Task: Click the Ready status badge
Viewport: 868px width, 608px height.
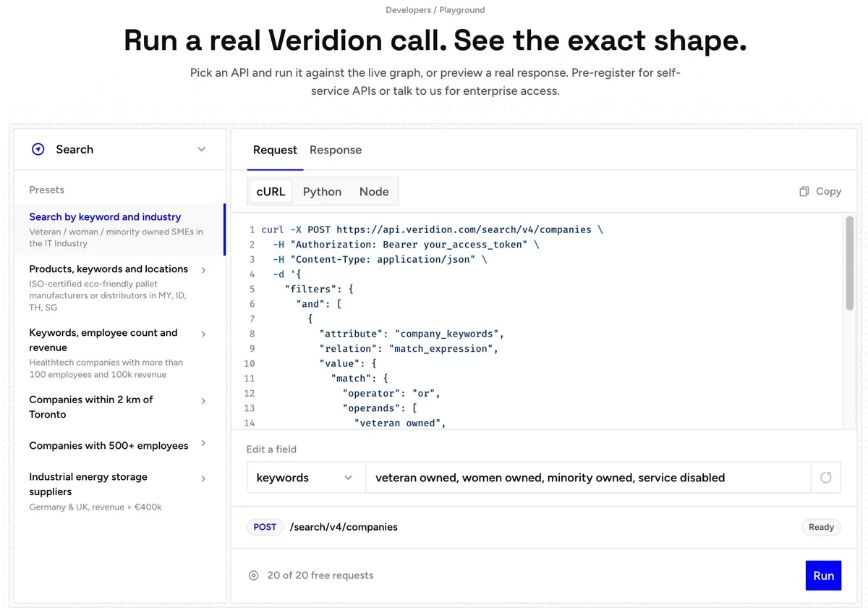Action: pyautogui.click(x=821, y=527)
